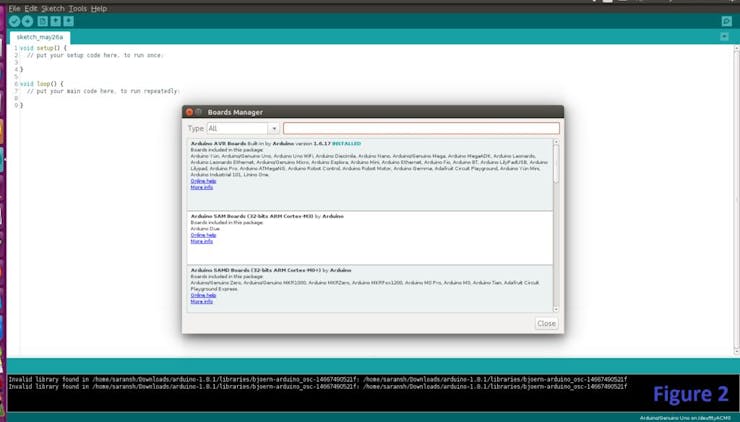Open the Serial Monitor icon

click(x=727, y=21)
